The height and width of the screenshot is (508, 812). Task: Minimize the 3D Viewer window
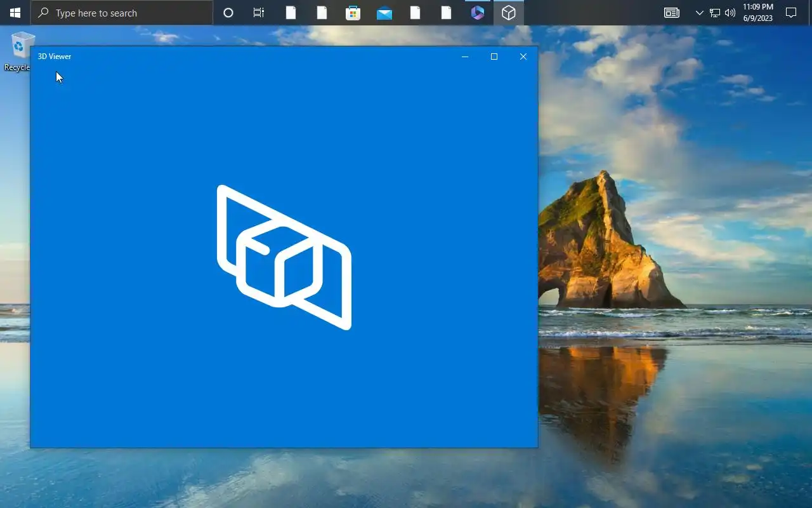pyautogui.click(x=465, y=57)
